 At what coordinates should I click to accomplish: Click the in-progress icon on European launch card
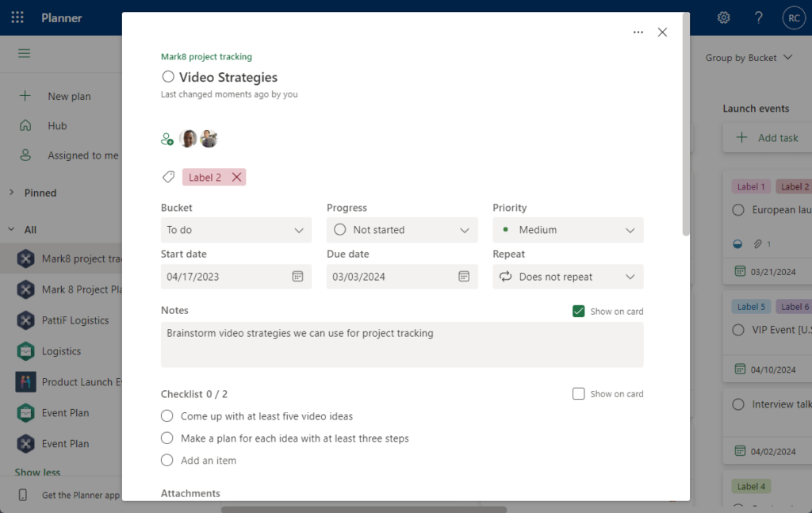click(738, 244)
